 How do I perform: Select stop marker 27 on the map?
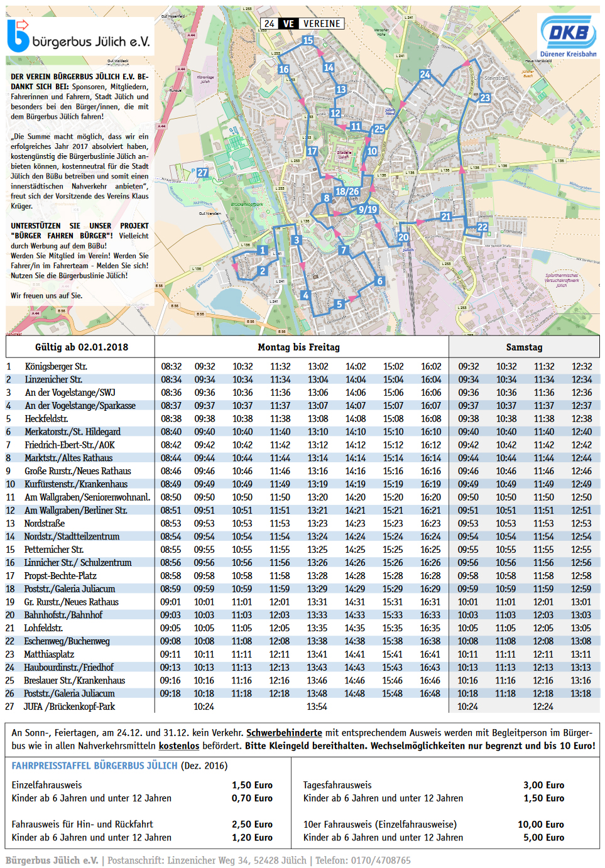click(x=202, y=172)
